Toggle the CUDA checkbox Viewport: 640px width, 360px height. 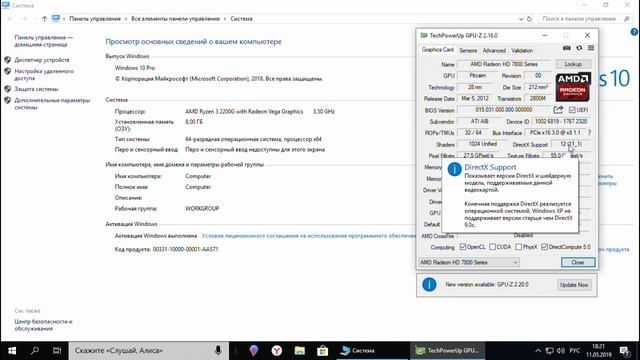pyautogui.click(x=492, y=247)
